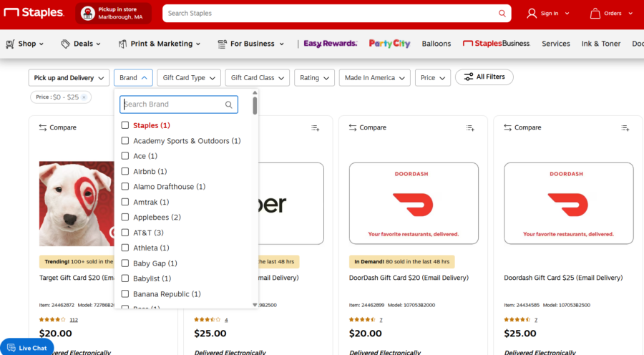Collapse the Brand filter dropdown

pos(133,77)
